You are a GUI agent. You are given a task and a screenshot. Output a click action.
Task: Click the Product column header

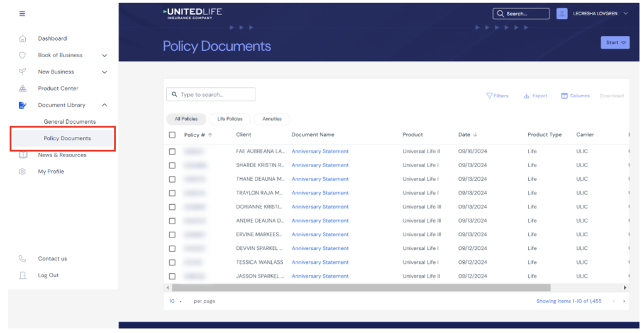[x=413, y=135]
